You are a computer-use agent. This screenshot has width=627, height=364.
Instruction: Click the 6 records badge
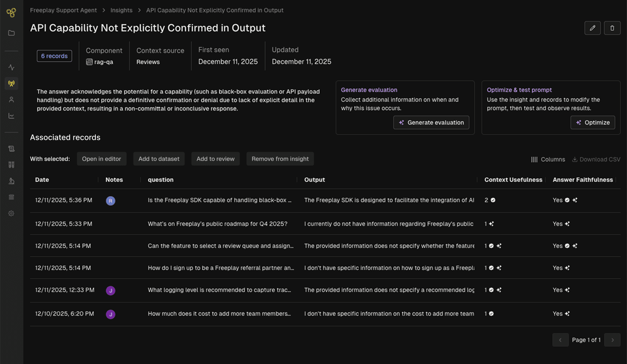(x=54, y=56)
